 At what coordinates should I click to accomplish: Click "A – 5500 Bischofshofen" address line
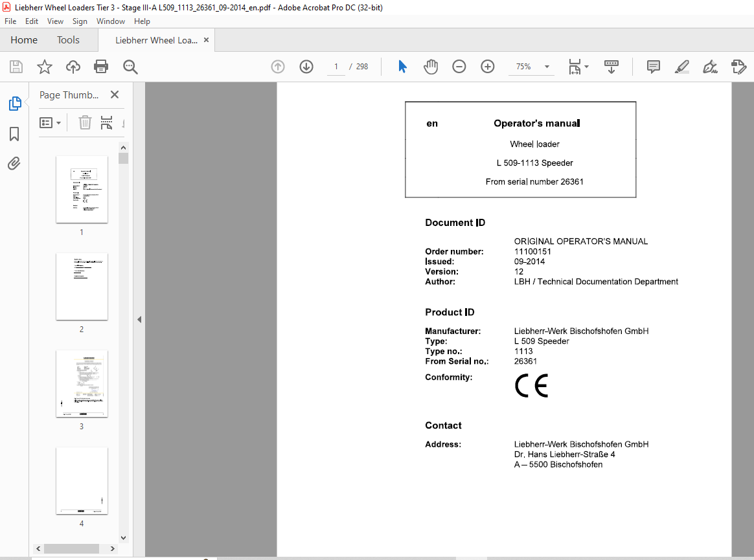coord(558,464)
